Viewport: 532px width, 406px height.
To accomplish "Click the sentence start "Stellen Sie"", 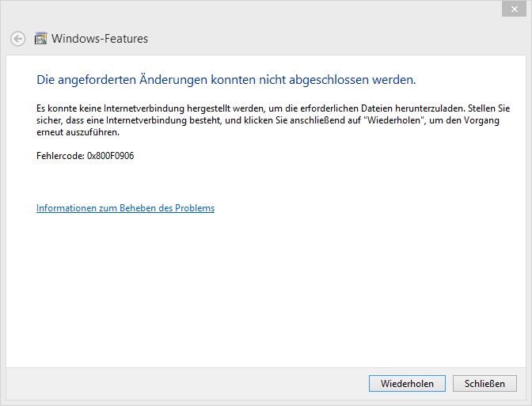I will [x=489, y=108].
